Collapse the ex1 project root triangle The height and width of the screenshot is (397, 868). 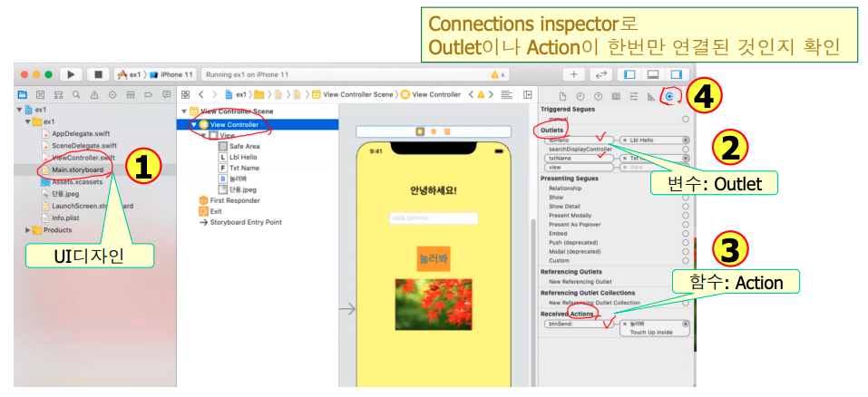20,110
